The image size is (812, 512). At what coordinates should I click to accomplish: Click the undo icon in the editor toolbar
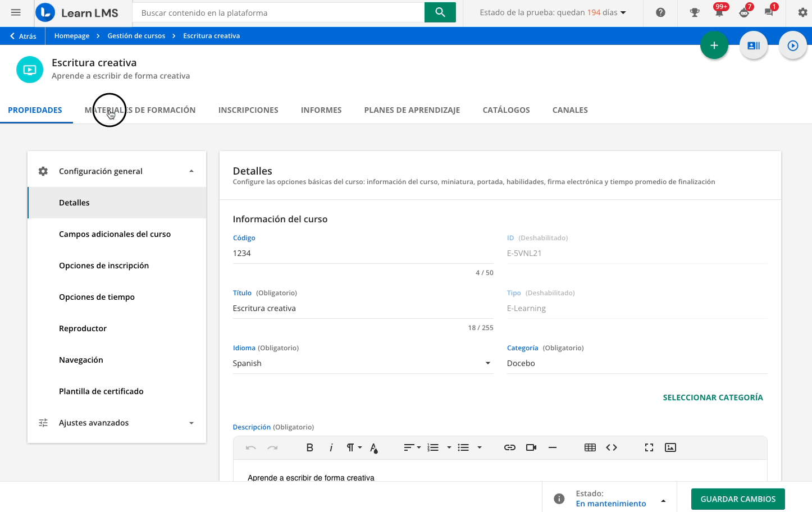(251, 447)
